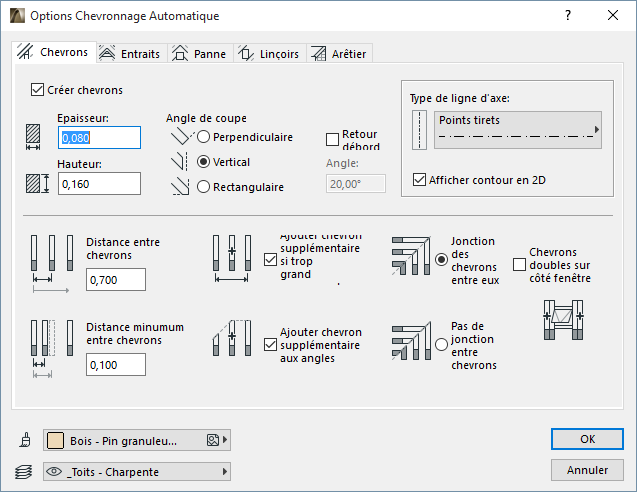The height and width of the screenshot is (492, 637).
Task: Toggle the Créer chevrons checkbox
Action: click(39, 90)
